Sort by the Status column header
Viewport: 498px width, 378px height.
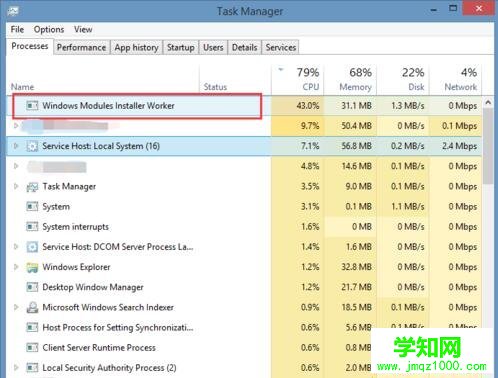235,79
